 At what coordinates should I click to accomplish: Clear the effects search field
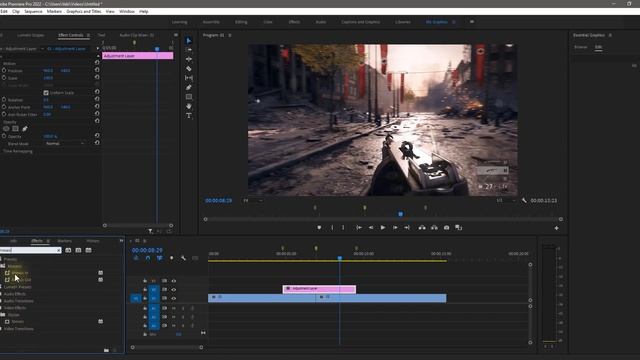point(58,250)
